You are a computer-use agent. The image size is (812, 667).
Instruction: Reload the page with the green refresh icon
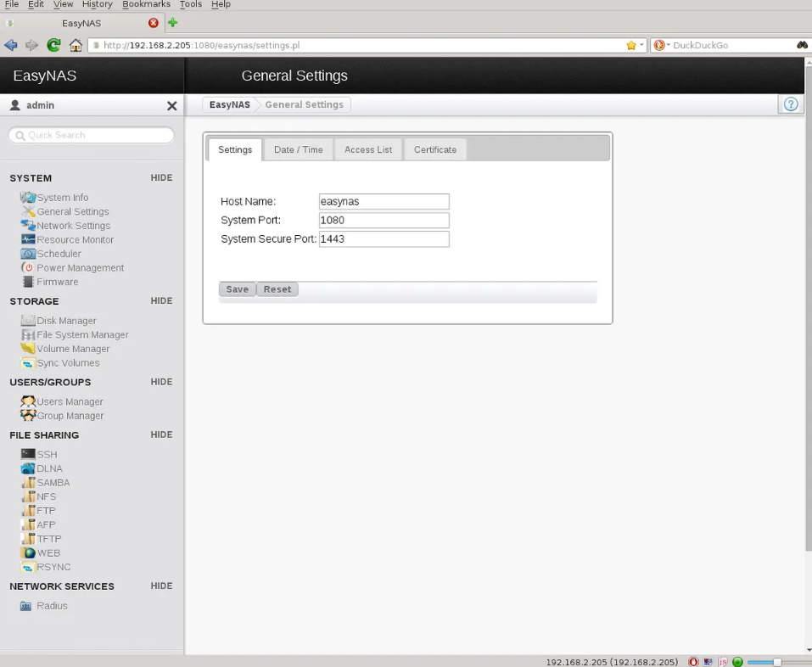[x=53, y=45]
